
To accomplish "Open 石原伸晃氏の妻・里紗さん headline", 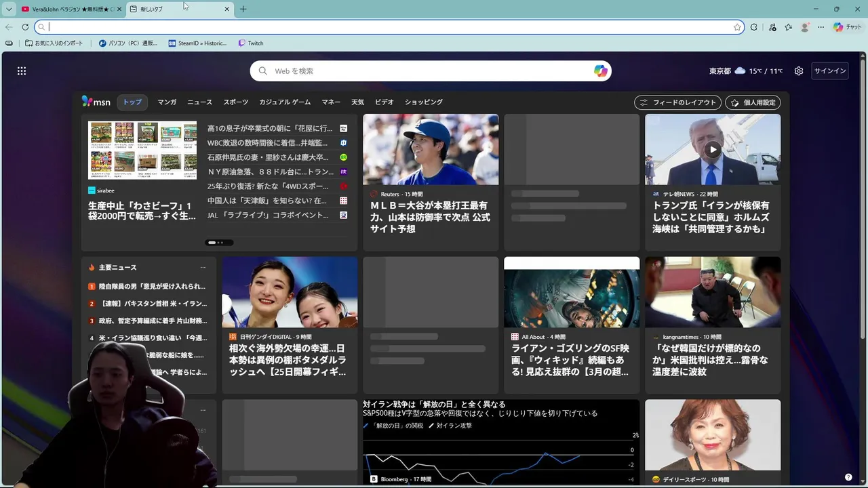I will coord(267,157).
